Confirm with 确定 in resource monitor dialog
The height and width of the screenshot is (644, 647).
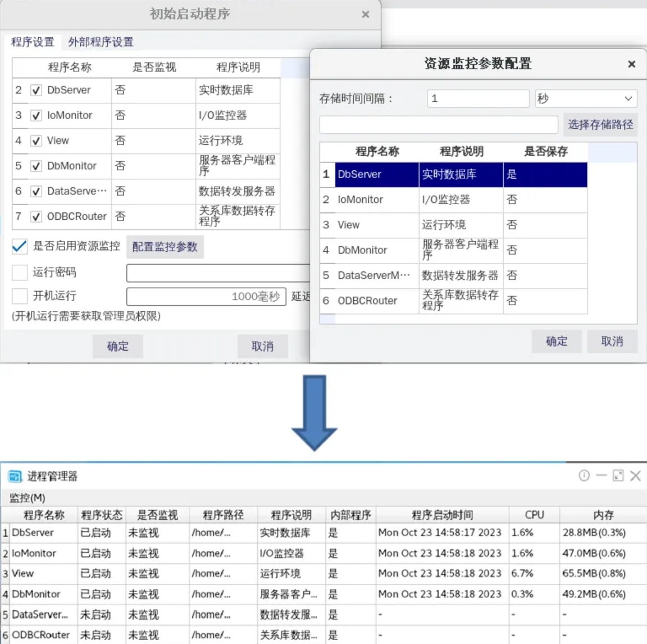point(556,342)
